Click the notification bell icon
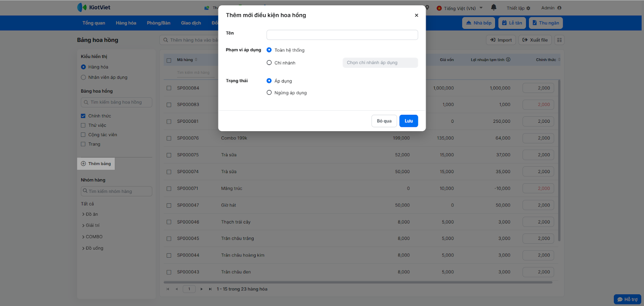This screenshot has height=306, width=644. coord(493,8)
